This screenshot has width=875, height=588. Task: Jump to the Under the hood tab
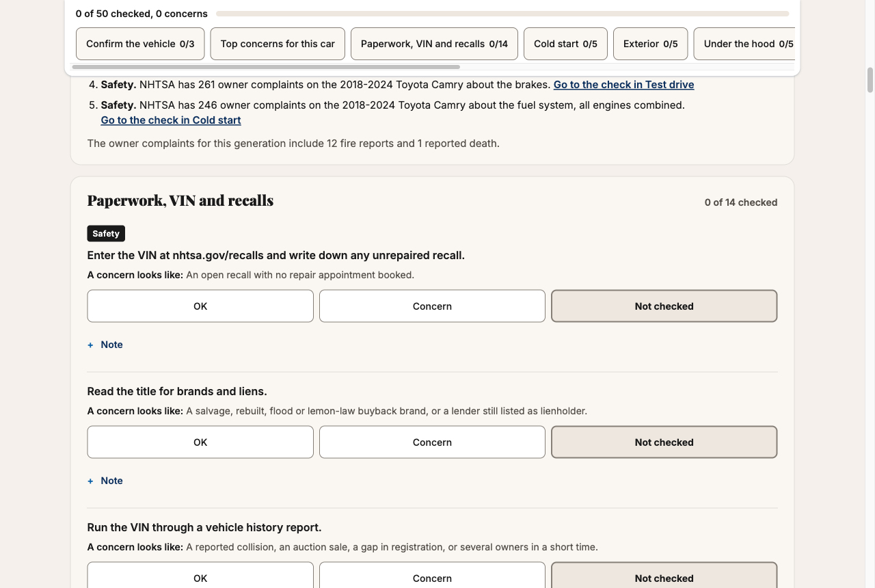pos(744,44)
